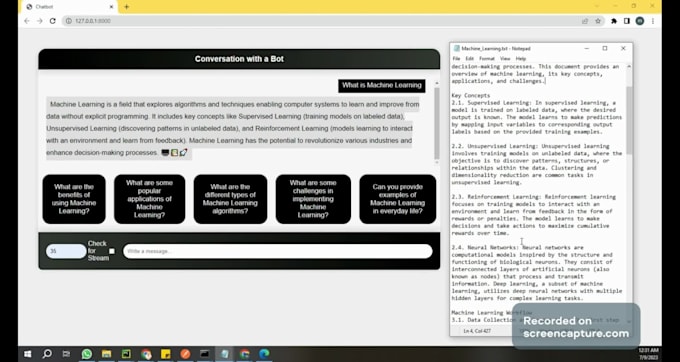Select the Chatbot tab
Viewport: 680px width, 362px height.
tap(69, 7)
